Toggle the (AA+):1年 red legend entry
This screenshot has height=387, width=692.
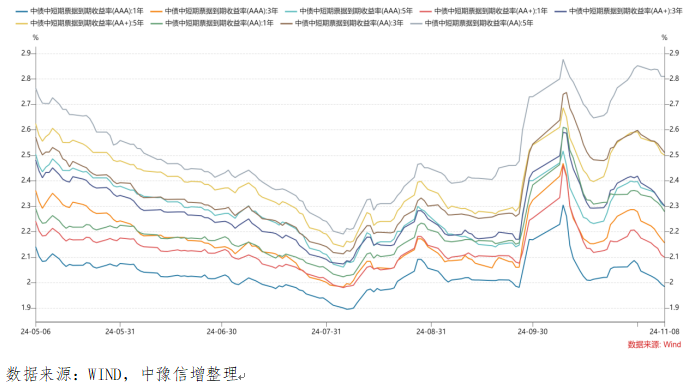483,11
